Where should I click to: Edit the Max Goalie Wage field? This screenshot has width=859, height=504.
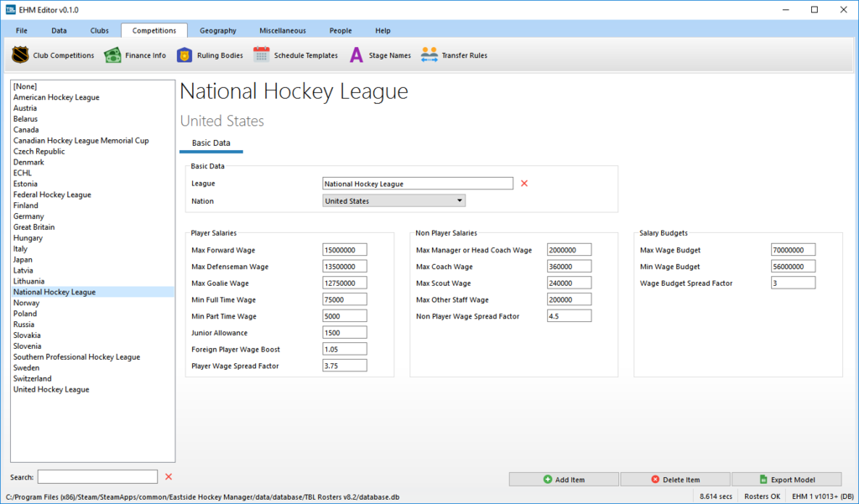coord(345,283)
